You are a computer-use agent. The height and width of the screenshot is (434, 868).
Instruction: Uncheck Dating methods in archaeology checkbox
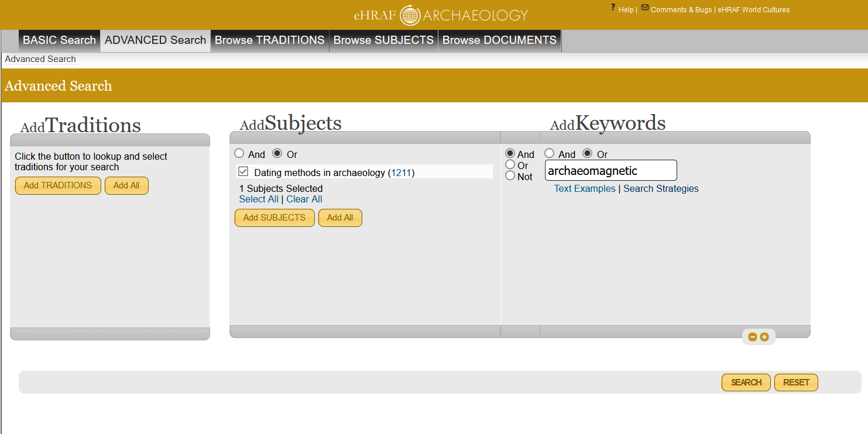(x=243, y=172)
